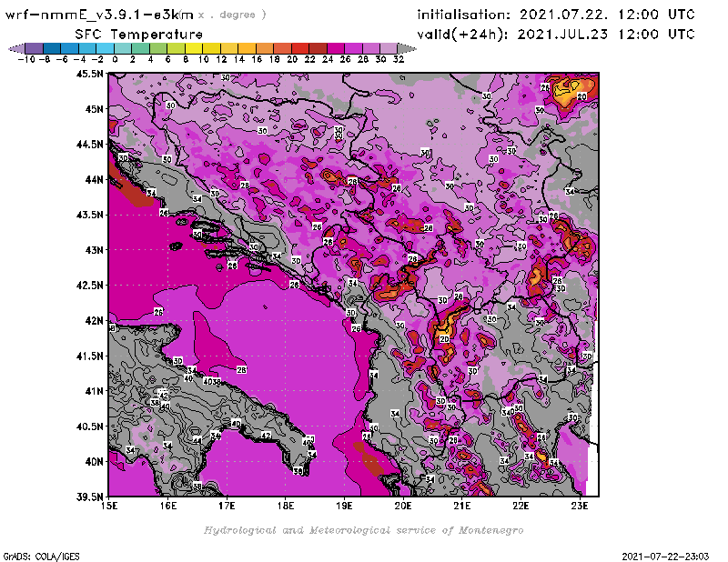Click the 'valid(+24h): 2021.JUL.23 12:00 UTC' line
This screenshot has height=562, width=728.
pyautogui.click(x=556, y=35)
